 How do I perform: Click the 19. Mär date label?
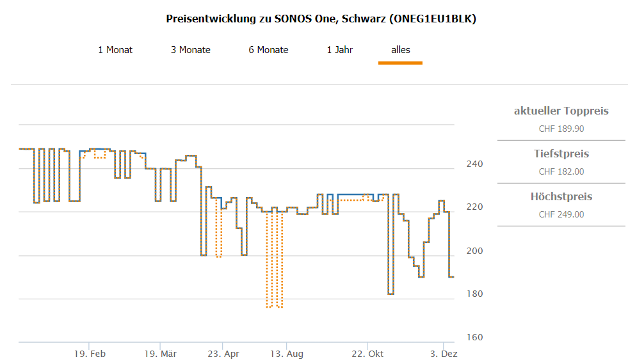coord(160,354)
